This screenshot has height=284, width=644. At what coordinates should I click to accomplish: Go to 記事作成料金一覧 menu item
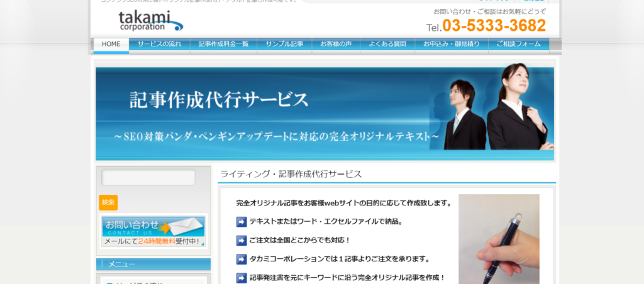pyautogui.click(x=223, y=45)
